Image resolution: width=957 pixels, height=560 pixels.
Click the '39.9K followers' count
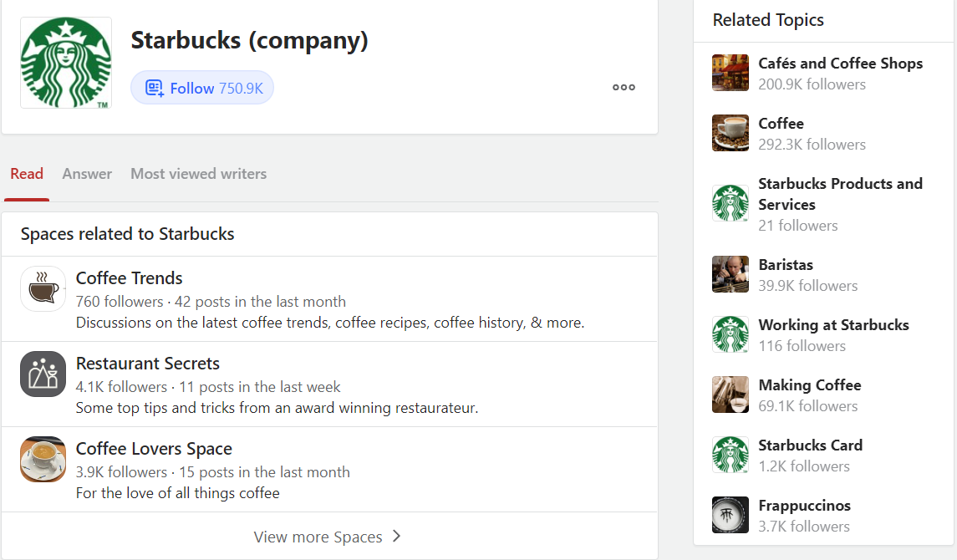(807, 286)
